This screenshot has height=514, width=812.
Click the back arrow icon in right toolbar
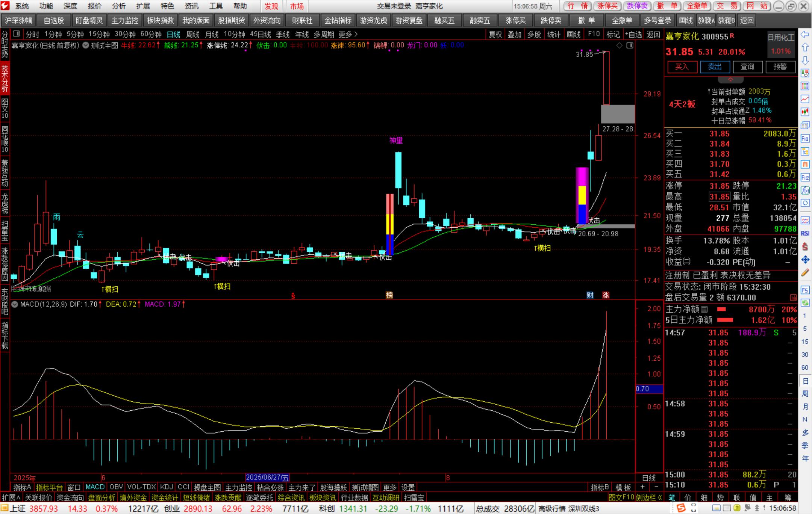tap(805, 35)
